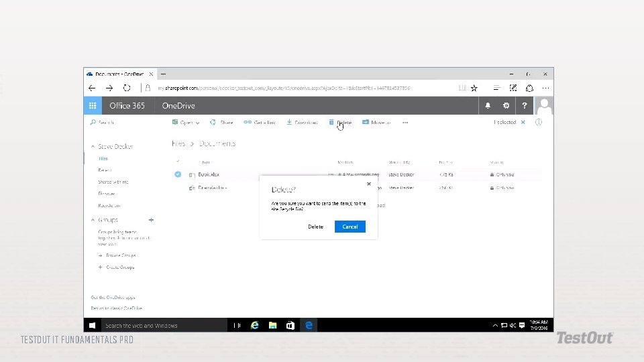Open the Action Center notification icon
The width and height of the screenshot is (644, 362).
(522, 325)
